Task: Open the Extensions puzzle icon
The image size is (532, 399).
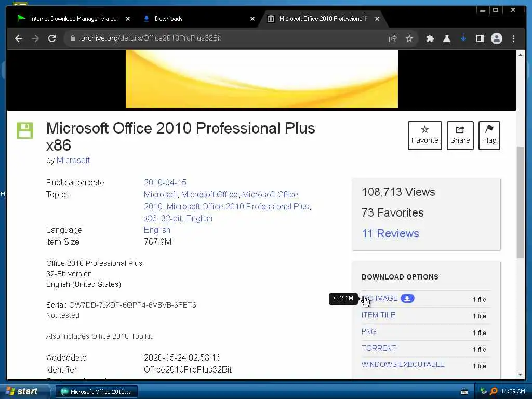Action: (430, 38)
